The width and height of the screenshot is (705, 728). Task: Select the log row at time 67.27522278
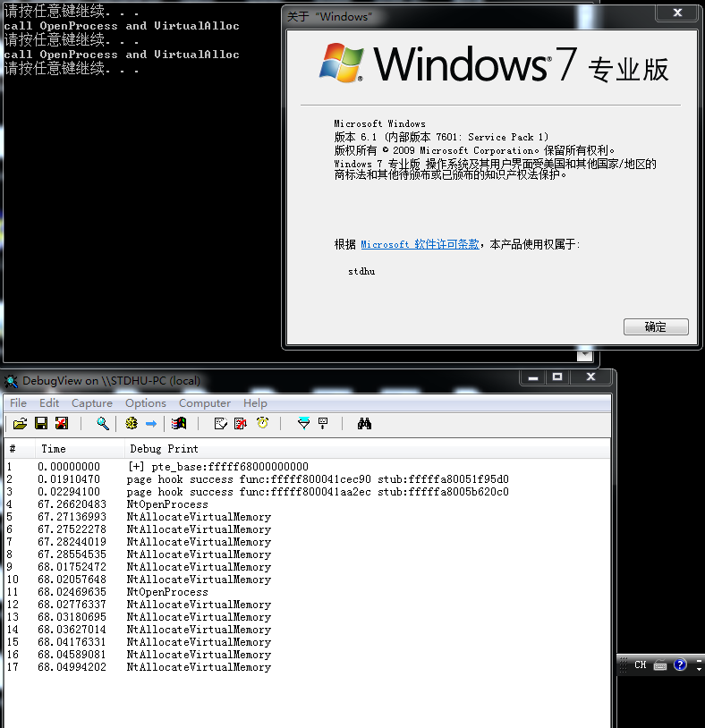coord(307,529)
